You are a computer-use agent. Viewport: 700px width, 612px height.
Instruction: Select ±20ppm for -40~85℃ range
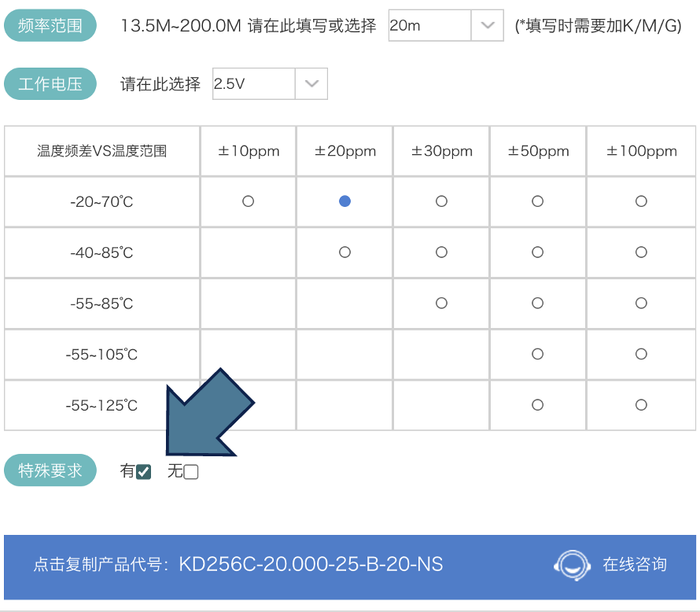(344, 253)
